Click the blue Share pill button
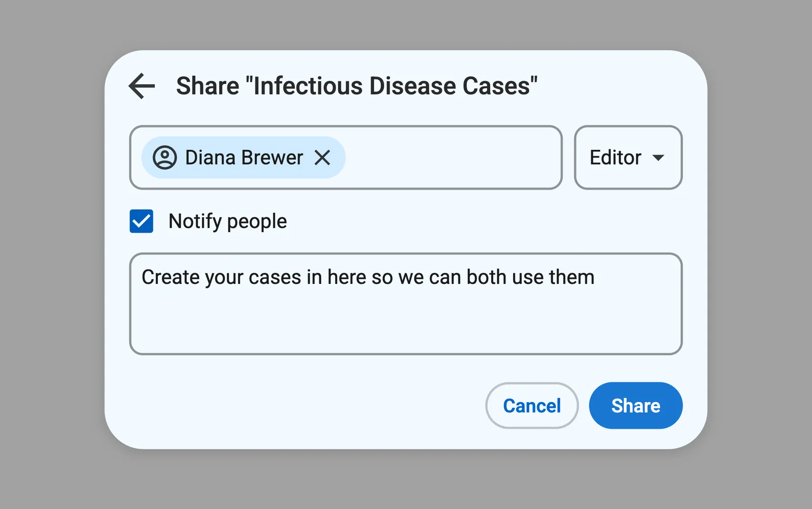Image resolution: width=812 pixels, height=509 pixels. pos(635,405)
